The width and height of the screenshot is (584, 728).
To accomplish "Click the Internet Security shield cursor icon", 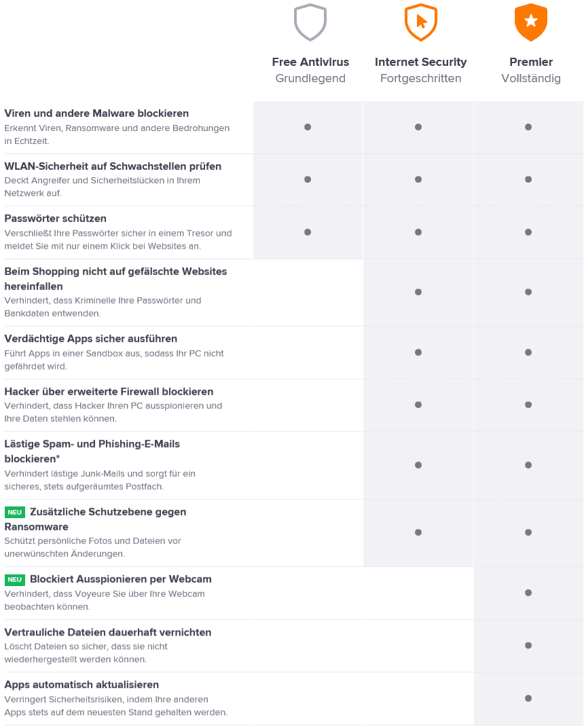I will (420, 22).
